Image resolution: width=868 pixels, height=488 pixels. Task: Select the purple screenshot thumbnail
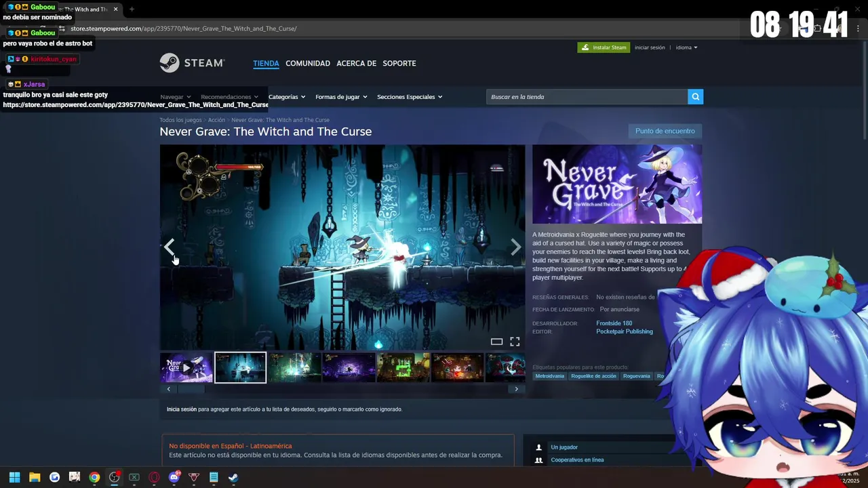pos(349,367)
